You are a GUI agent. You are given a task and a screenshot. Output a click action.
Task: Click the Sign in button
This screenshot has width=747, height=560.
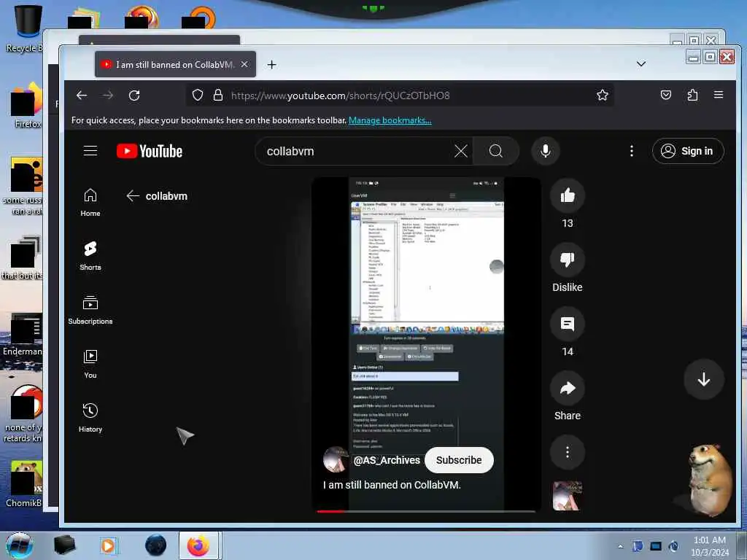click(688, 151)
